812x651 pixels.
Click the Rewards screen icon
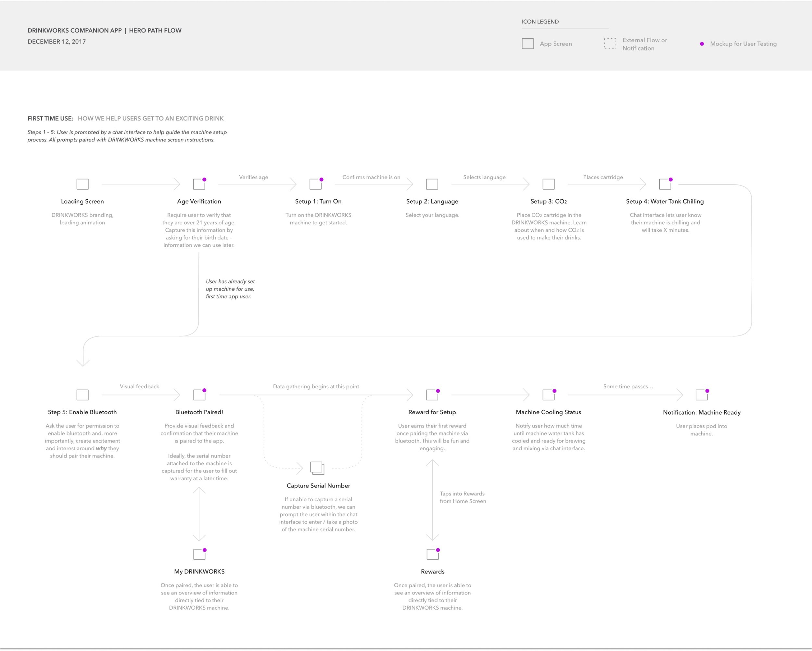click(x=433, y=554)
